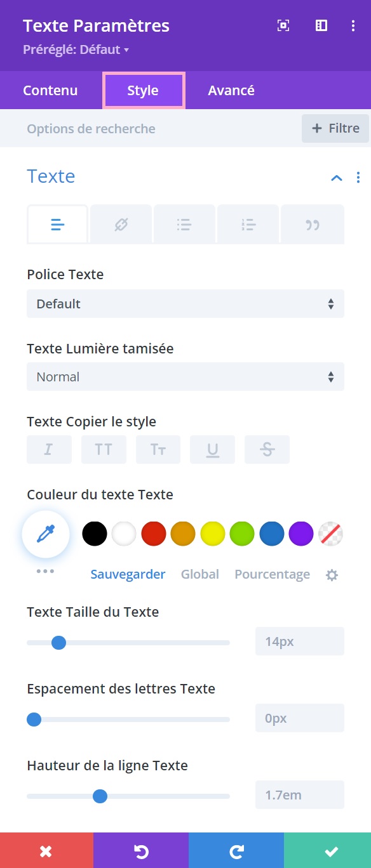Toggle italic text style
Screen dimensions: 371x868
pos(49,449)
